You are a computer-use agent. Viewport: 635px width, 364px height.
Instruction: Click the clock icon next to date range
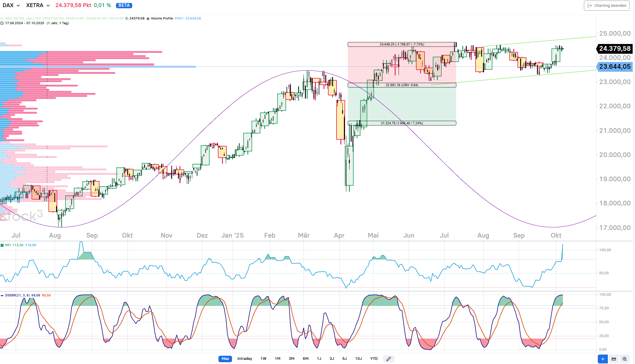tap(2, 23)
